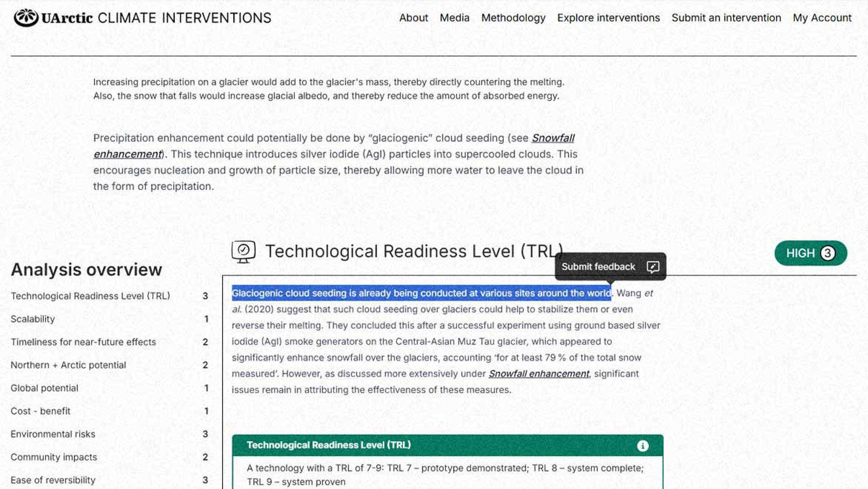Click Technological Readiness Level analysis row
The height and width of the screenshot is (489, 868).
click(x=109, y=296)
